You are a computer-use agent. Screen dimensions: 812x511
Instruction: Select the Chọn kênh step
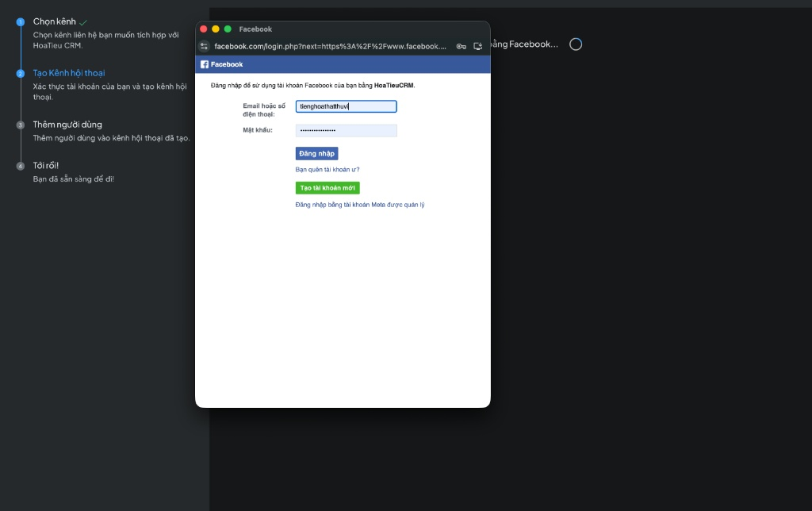[55, 21]
